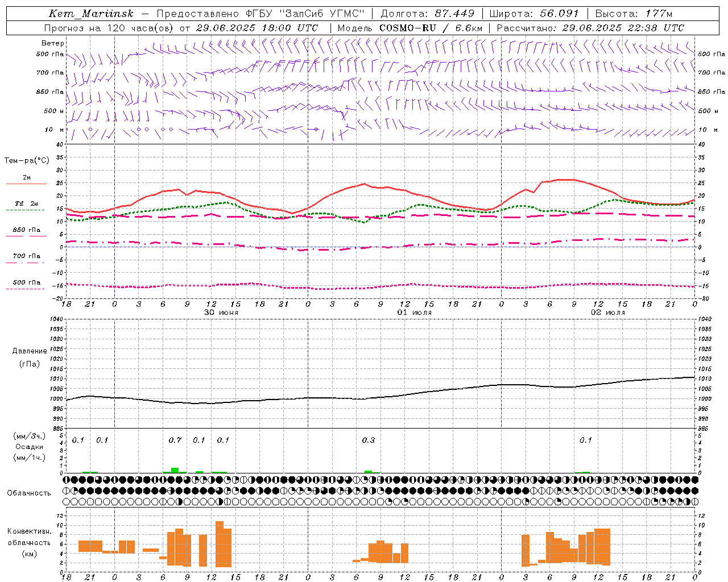Viewport: 728px width, 582px height.
Task: Click the station name Kem_Mariinsk
Action: pos(91,14)
